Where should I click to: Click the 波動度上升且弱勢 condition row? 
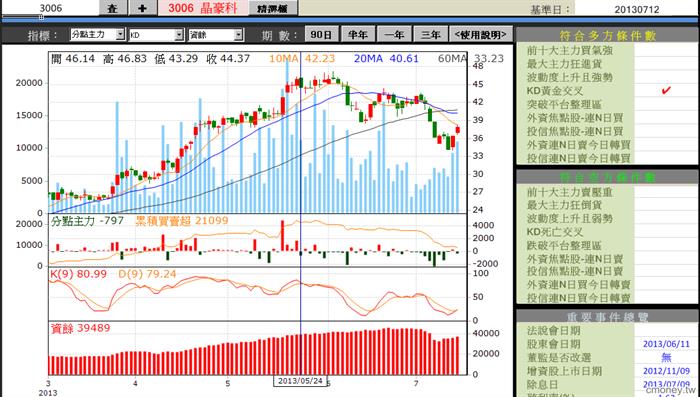(x=608, y=218)
